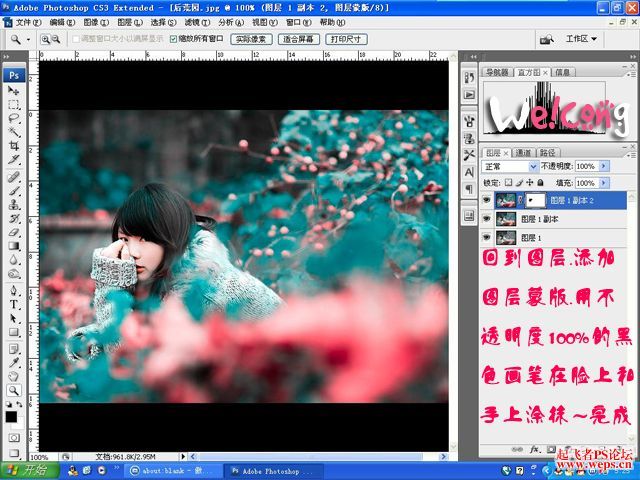Select the Zoom tool in toolbox
Image resolution: width=640 pixels, height=480 pixels.
(14, 390)
